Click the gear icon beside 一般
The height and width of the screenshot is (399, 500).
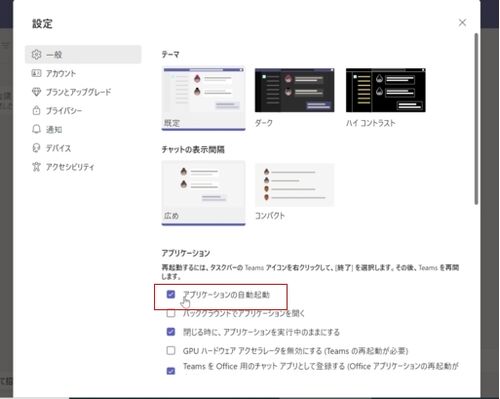(x=36, y=54)
